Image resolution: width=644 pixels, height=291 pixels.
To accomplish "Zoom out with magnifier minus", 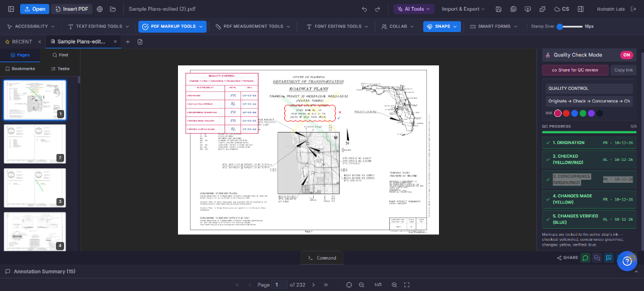I will (362, 285).
